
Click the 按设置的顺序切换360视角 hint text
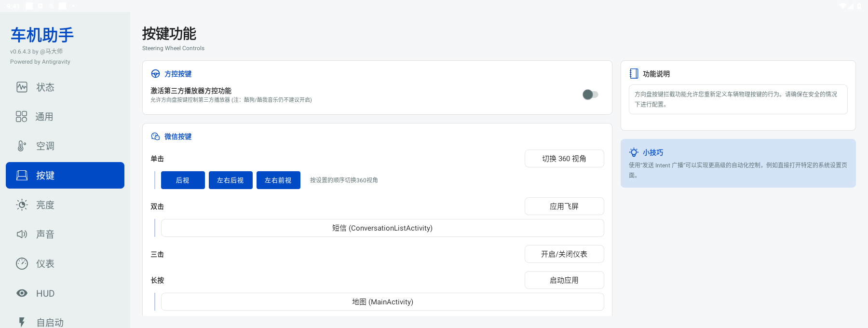[344, 180]
